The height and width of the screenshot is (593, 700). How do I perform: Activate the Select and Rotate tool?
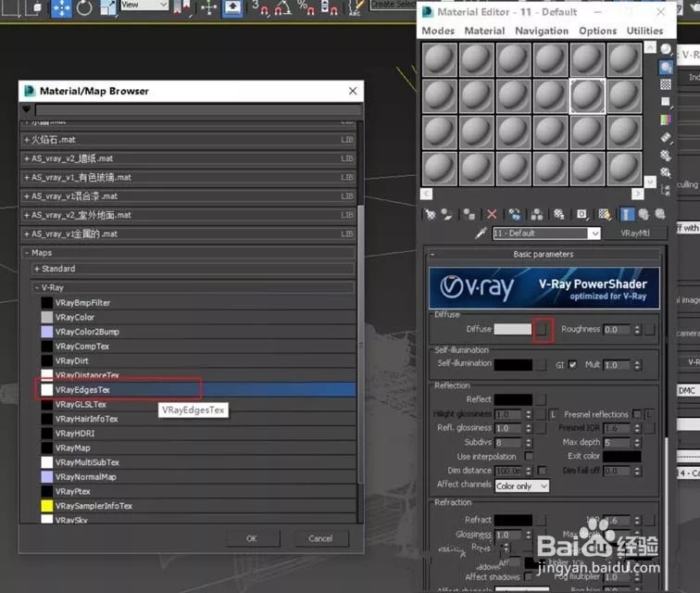(x=84, y=7)
